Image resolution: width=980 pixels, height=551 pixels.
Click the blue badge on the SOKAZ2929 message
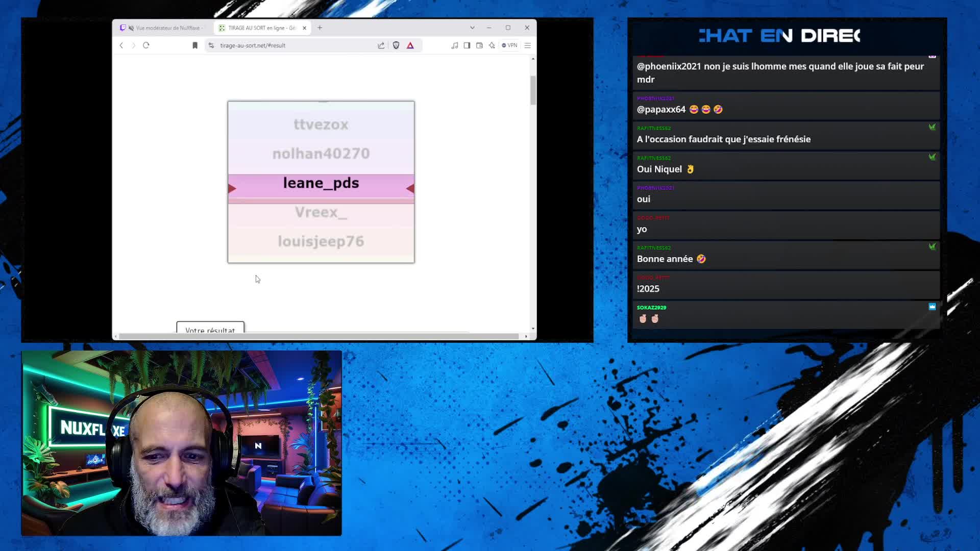point(932,307)
